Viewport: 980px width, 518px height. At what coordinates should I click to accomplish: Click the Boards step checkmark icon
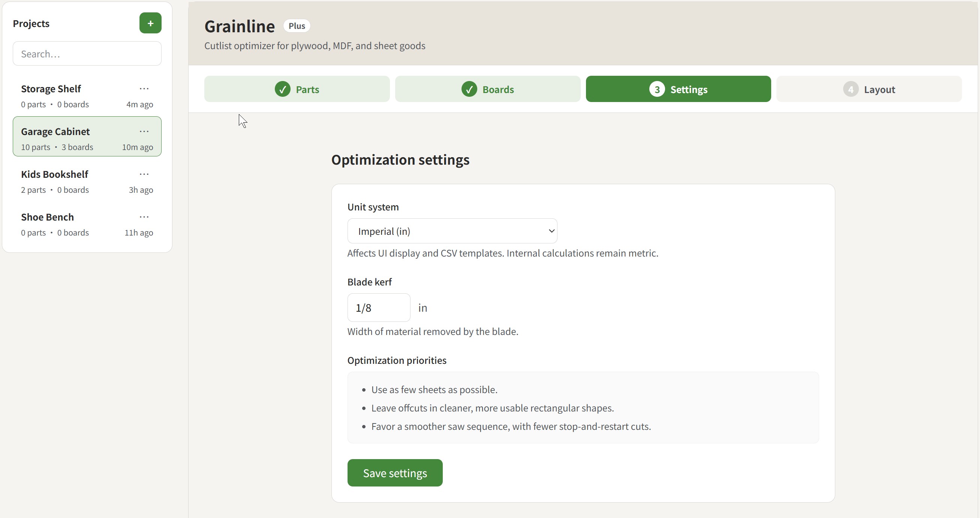[469, 89]
